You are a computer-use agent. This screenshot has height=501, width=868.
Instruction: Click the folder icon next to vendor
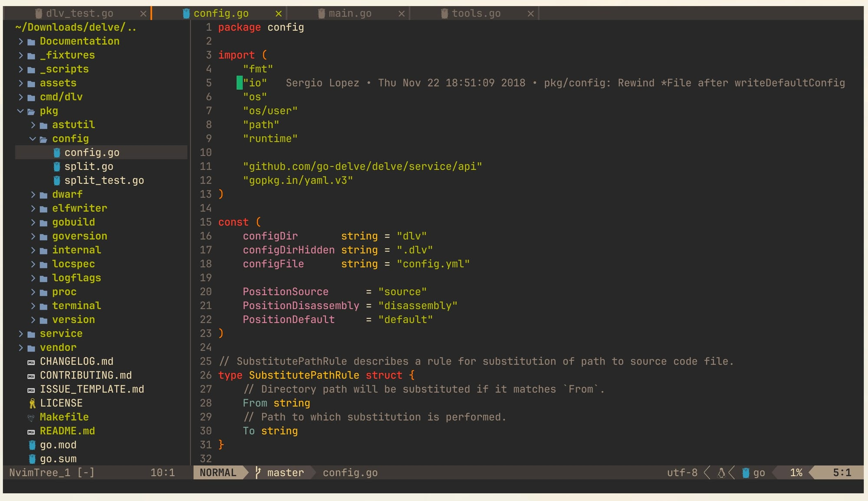tap(31, 348)
